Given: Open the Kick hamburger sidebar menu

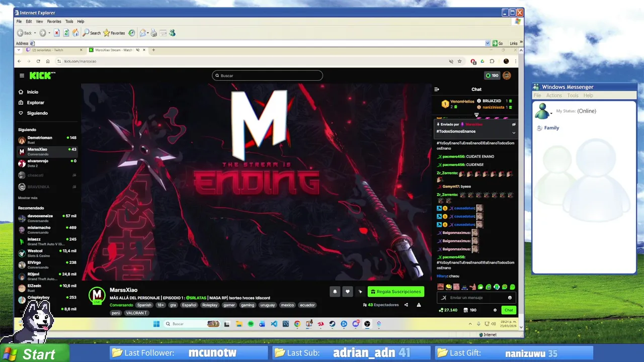Looking at the screenshot, I should (22, 75).
